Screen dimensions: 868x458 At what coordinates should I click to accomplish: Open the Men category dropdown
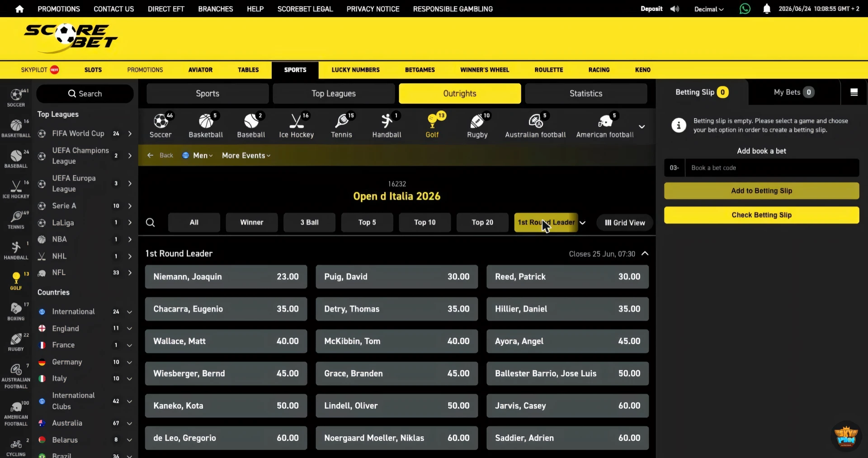(x=198, y=155)
